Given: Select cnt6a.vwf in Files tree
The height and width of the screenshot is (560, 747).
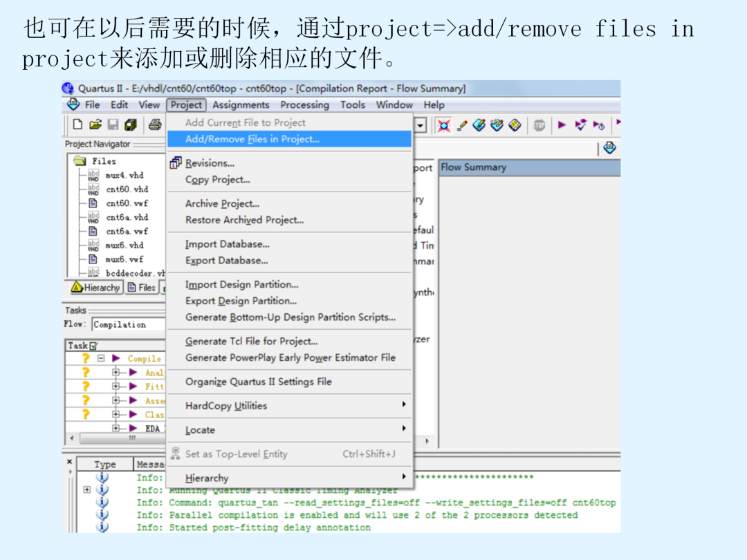Looking at the screenshot, I should tap(127, 231).
